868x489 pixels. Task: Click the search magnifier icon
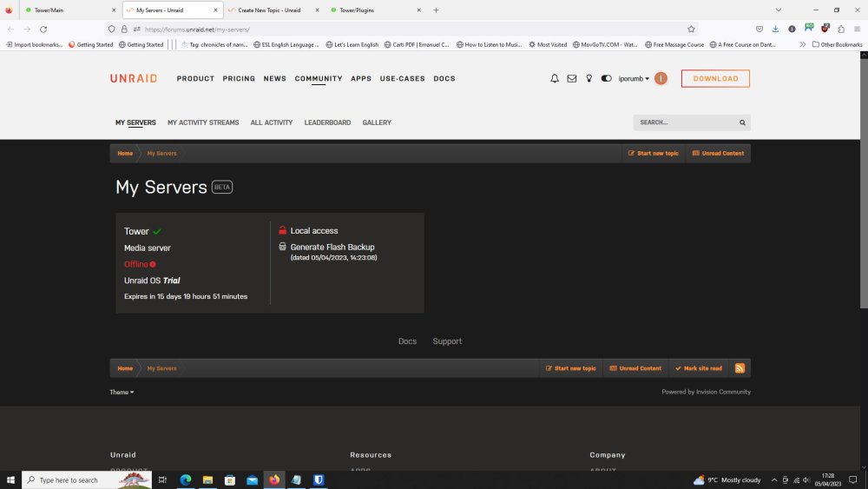[742, 122]
